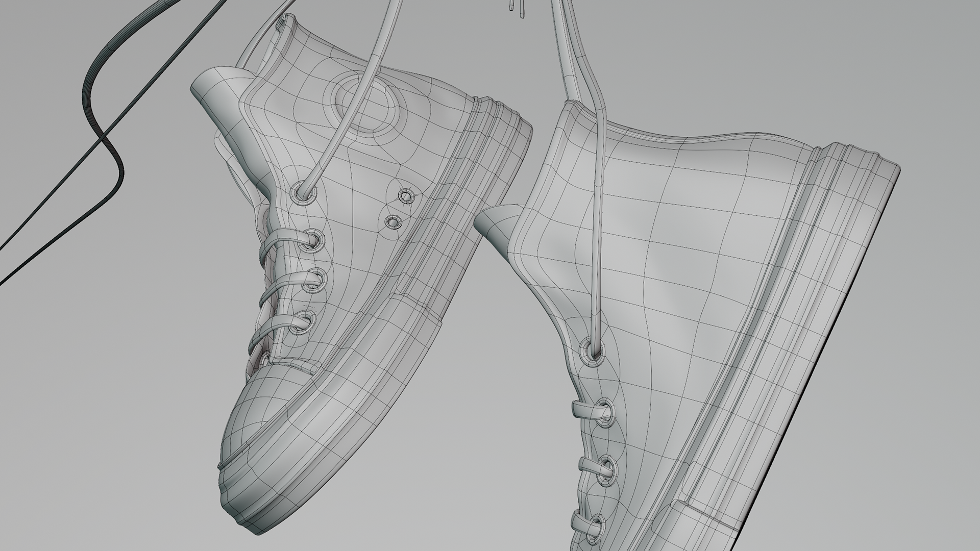Click the lower side vent eyelet on left sneaker
Image resolution: width=980 pixels, height=551 pixels.
[x=393, y=221]
